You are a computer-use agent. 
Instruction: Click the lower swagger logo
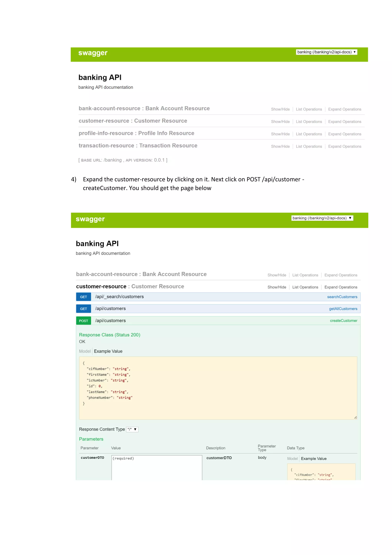coord(90,219)
